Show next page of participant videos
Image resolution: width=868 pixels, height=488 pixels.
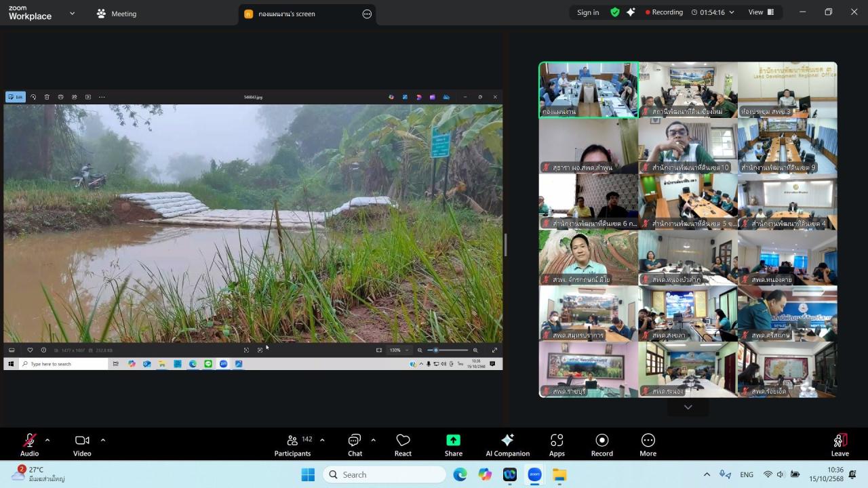(688, 407)
